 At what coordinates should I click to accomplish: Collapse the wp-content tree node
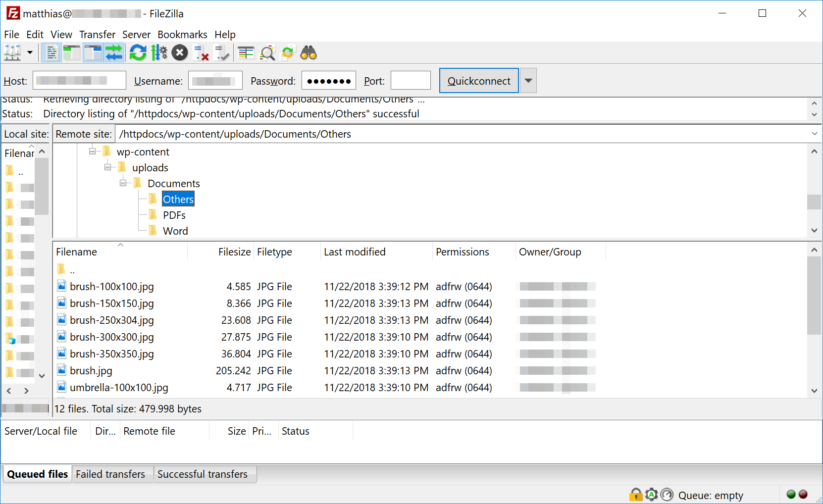[x=92, y=151]
